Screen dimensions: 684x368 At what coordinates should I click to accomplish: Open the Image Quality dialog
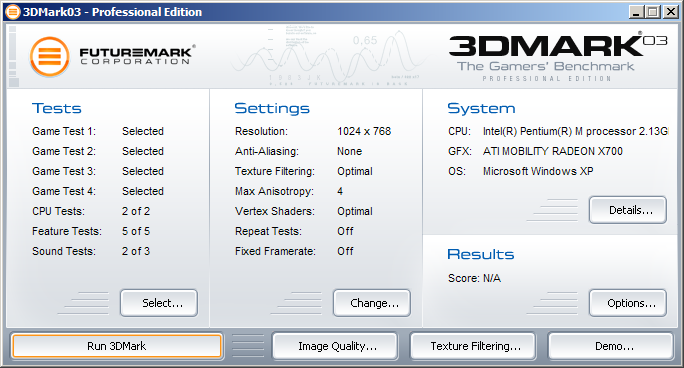point(335,346)
